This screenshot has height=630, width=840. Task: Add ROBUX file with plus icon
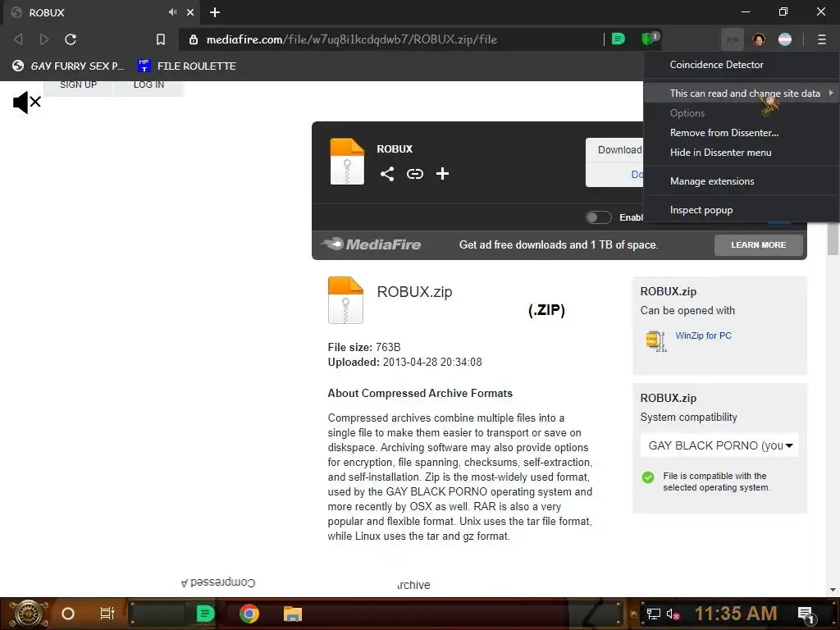442,174
